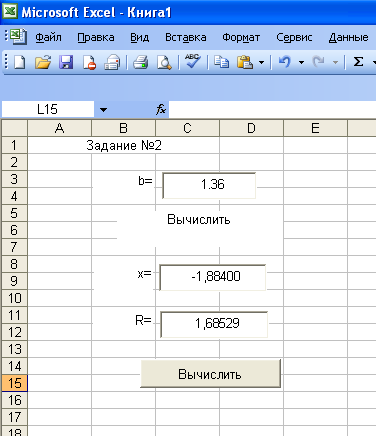Click the Paste clipboard icon

coord(245,62)
